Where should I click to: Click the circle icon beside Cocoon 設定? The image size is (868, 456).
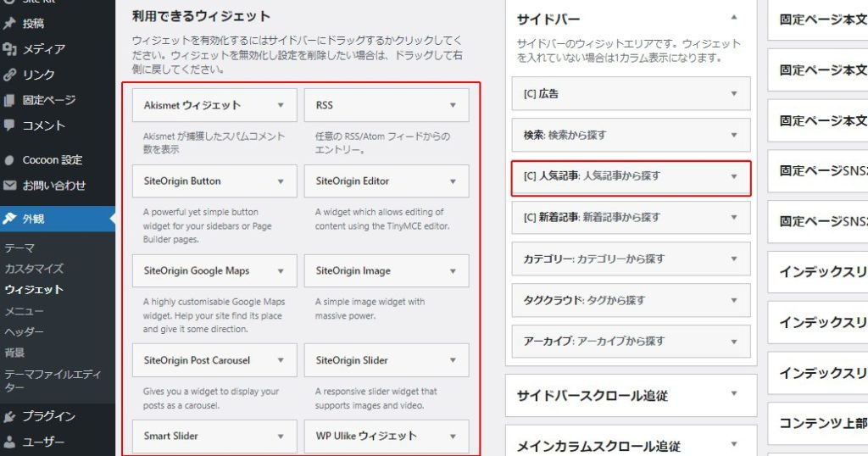click(x=9, y=159)
